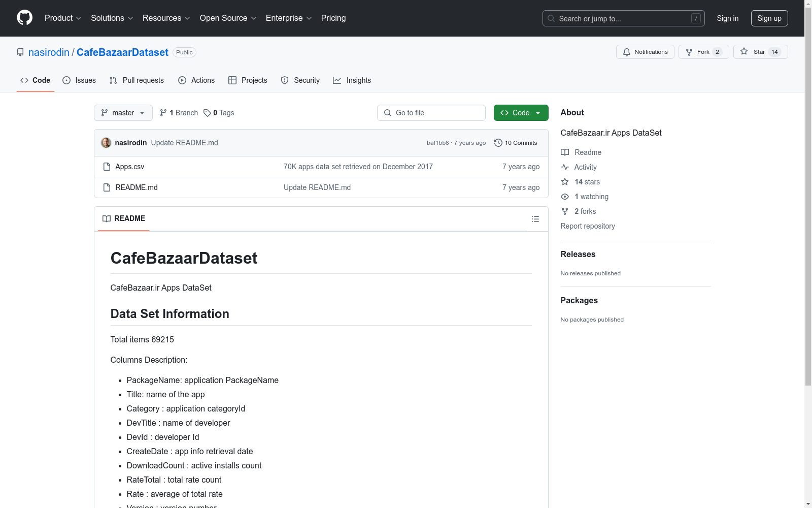Expand the Resources menu

(166, 18)
